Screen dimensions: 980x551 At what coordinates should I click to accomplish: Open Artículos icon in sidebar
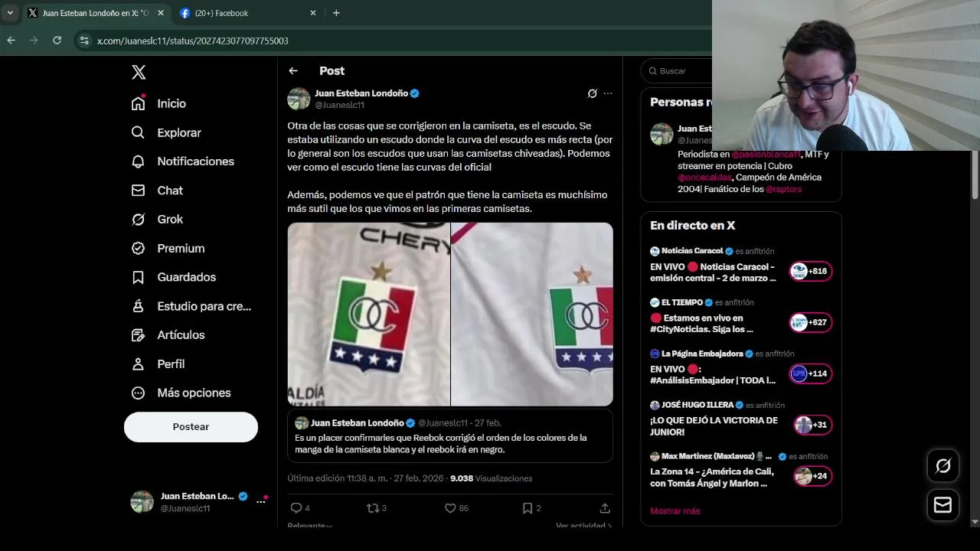click(138, 334)
